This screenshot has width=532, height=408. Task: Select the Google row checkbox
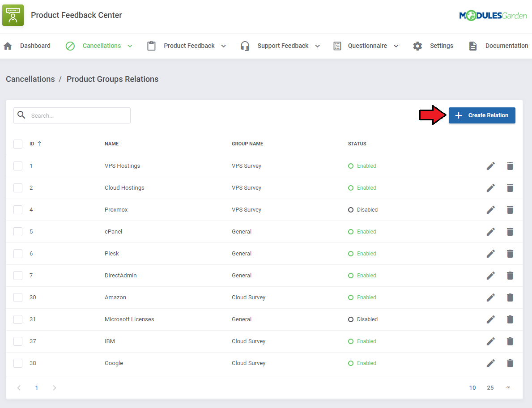tap(18, 363)
